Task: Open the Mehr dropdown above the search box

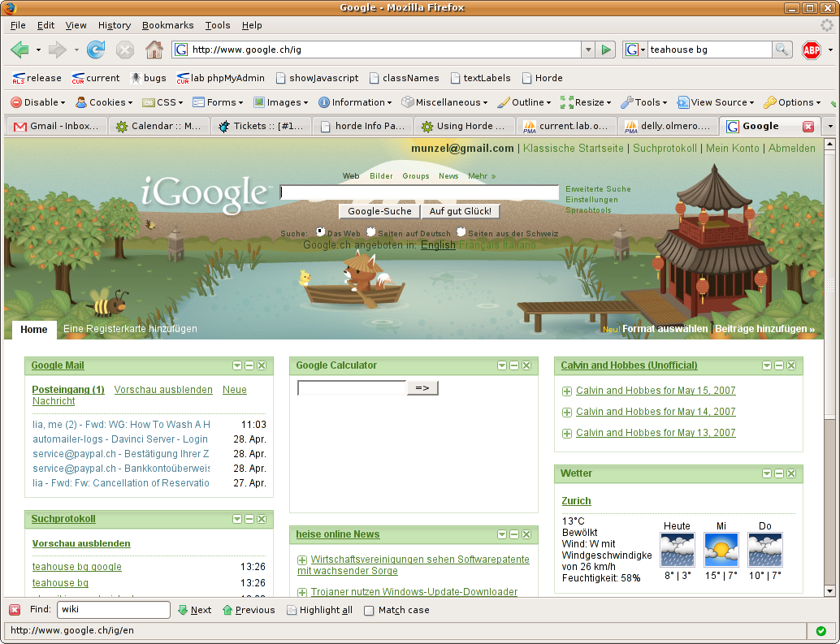Action: 483,175
